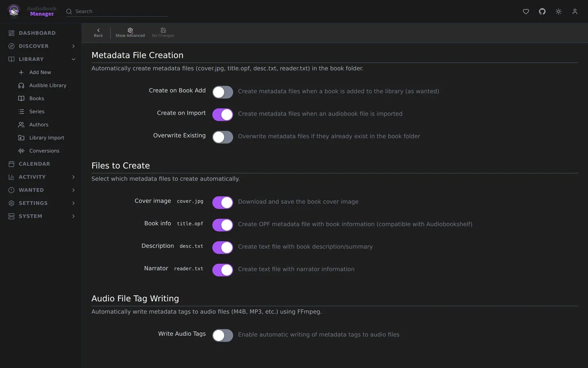Disable Create on Import toggle
This screenshot has width=588, height=368.
pos(223,114)
